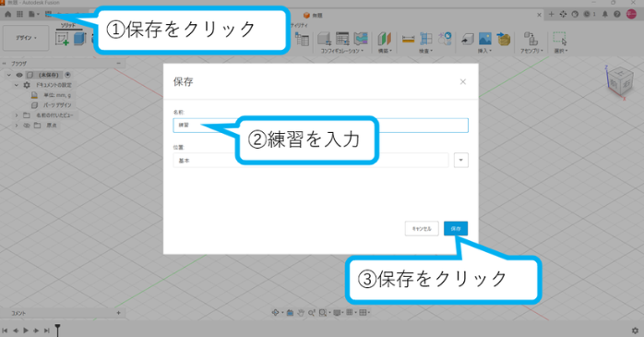Image resolution: width=644 pixels, height=337 pixels.
Task: Play the timeline
Action: pyautogui.click(x=26, y=331)
